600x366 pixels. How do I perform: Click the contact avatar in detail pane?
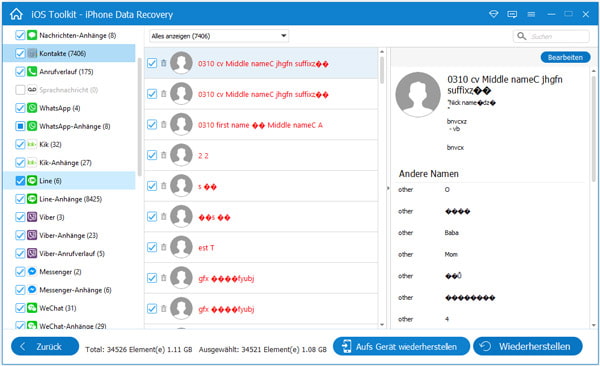coord(418,95)
